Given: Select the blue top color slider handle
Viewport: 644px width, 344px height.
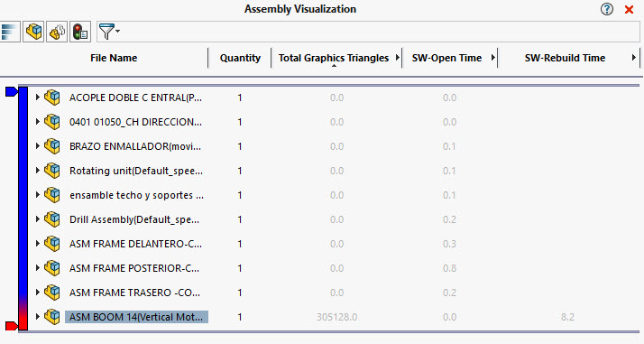Looking at the screenshot, I should [x=12, y=91].
